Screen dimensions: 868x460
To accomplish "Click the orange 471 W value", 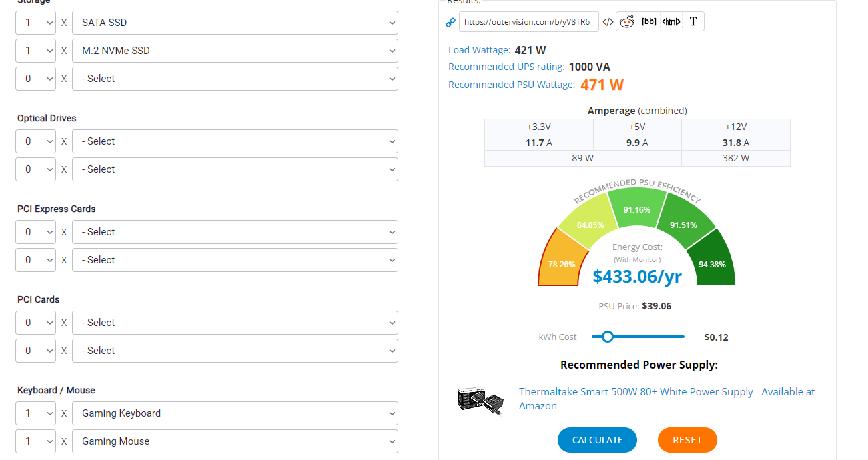I will coord(602,85).
